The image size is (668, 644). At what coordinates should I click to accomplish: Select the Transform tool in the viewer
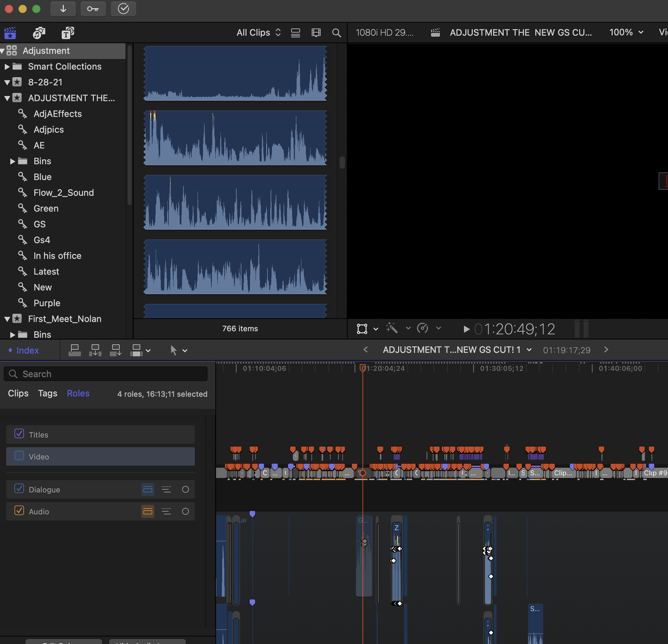pyautogui.click(x=362, y=329)
